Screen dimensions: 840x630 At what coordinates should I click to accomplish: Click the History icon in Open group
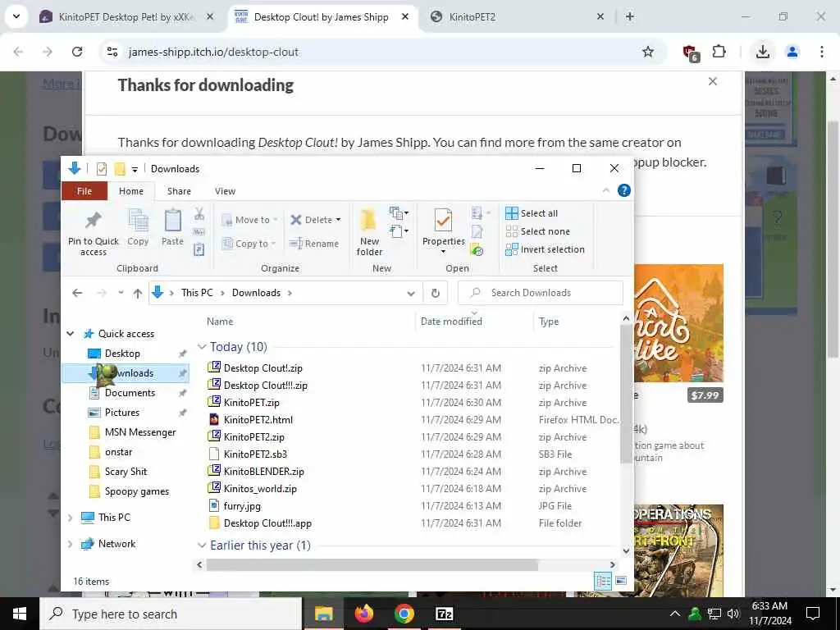click(477, 249)
